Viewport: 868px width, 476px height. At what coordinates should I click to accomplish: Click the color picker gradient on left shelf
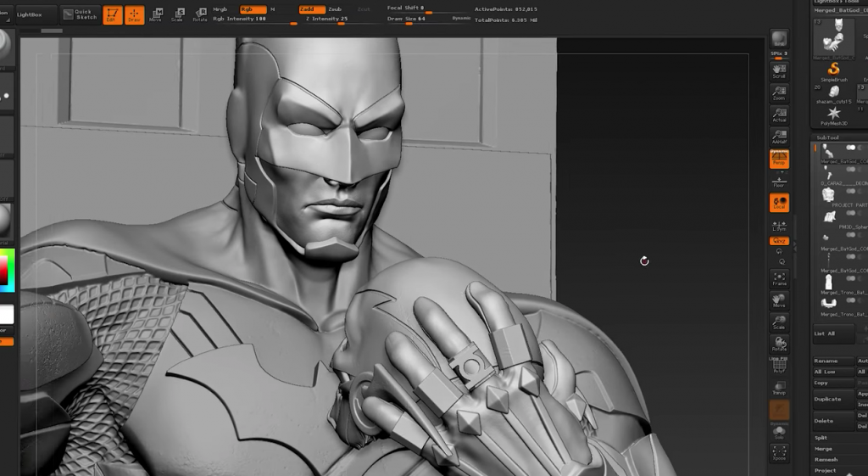tap(7, 270)
